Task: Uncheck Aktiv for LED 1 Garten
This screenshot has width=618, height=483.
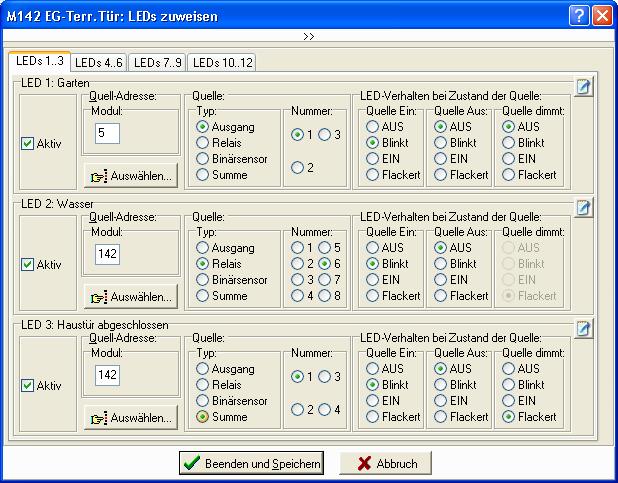Action: pyautogui.click(x=28, y=144)
